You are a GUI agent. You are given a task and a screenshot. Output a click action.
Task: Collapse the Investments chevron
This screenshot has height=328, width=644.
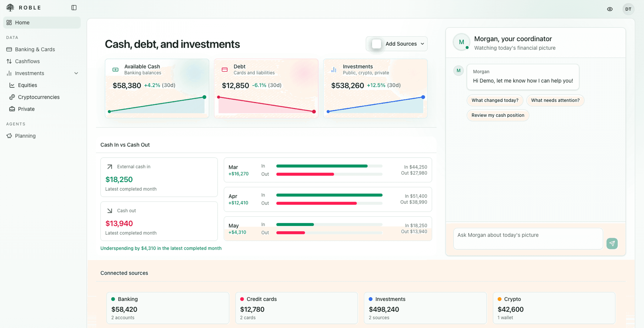76,73
